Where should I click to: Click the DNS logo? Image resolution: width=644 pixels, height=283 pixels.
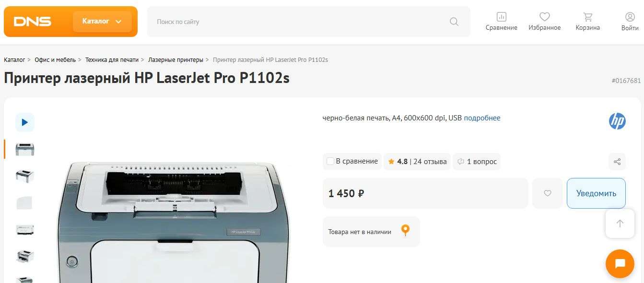33,22
